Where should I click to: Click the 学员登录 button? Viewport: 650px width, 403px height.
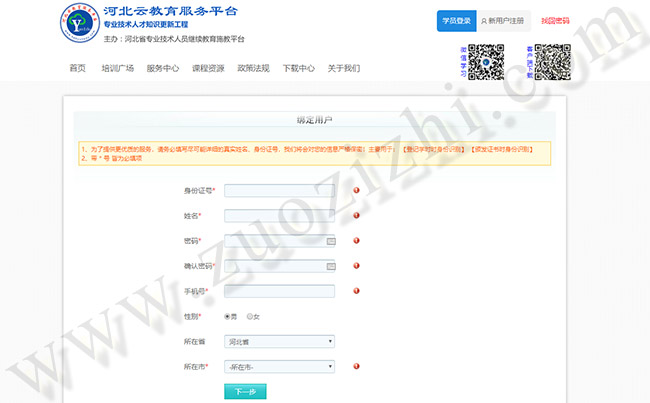pos(456,20)
